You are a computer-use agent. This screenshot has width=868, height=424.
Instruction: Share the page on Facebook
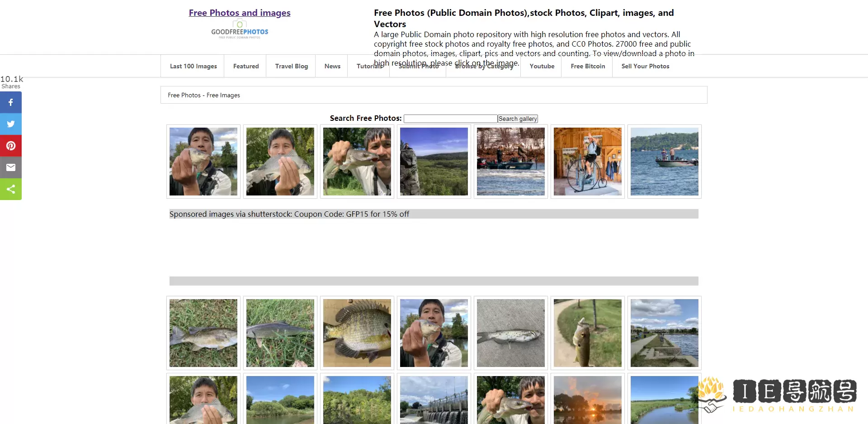click(11, 102)
